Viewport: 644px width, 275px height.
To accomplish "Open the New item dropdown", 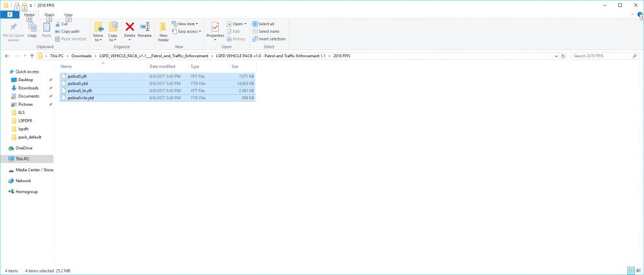I will 185,24.
